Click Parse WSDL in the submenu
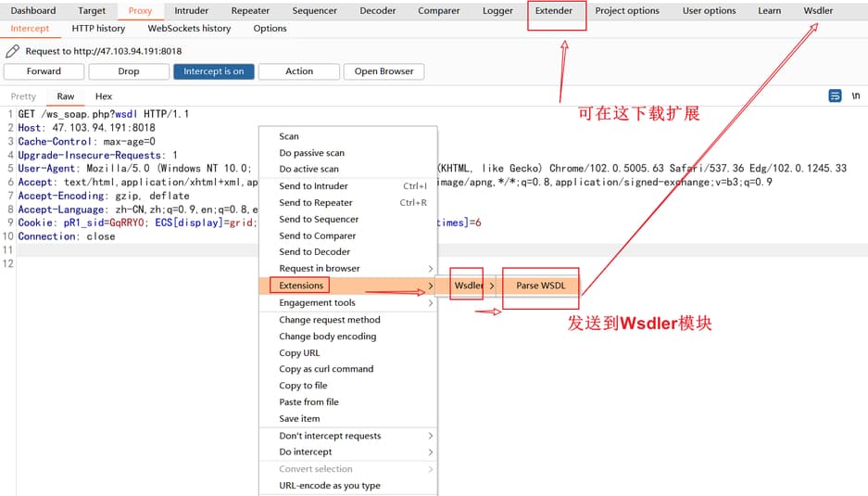Image resolution: width=868 pixels, height=496 pixels. (541, 286)
